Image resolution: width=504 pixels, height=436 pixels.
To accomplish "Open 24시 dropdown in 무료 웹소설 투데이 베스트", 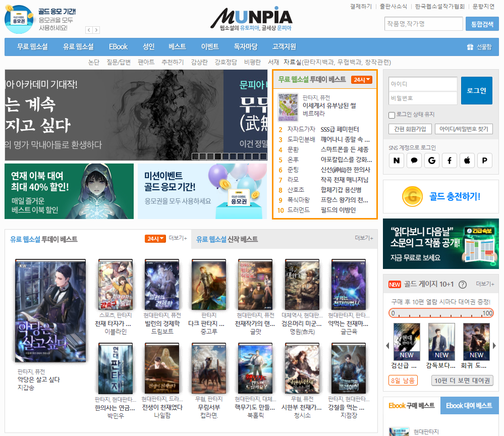I will pos(362,80).
